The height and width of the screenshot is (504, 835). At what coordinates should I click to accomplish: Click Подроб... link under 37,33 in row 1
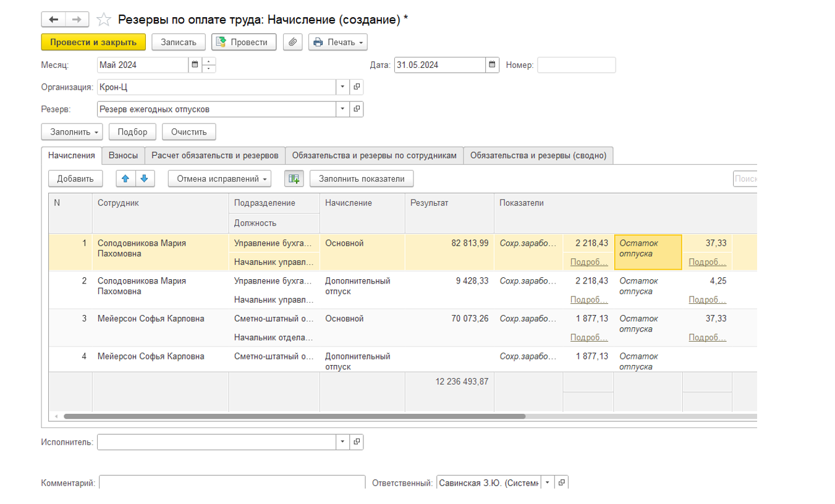point(708,262)
